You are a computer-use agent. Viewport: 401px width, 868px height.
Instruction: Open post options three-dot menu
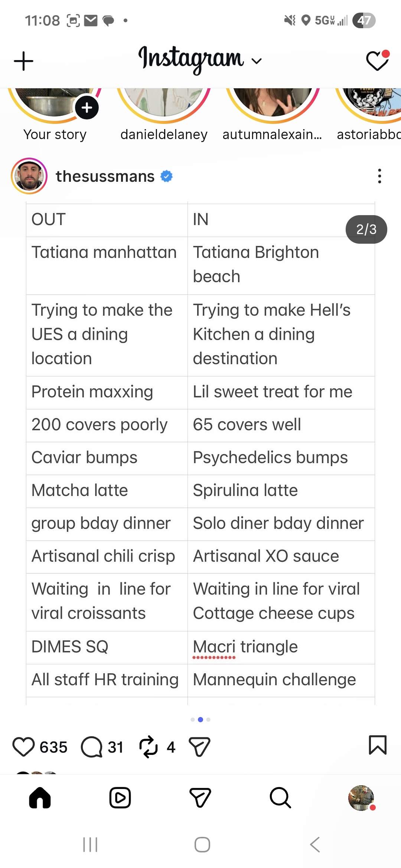point(379,176)
